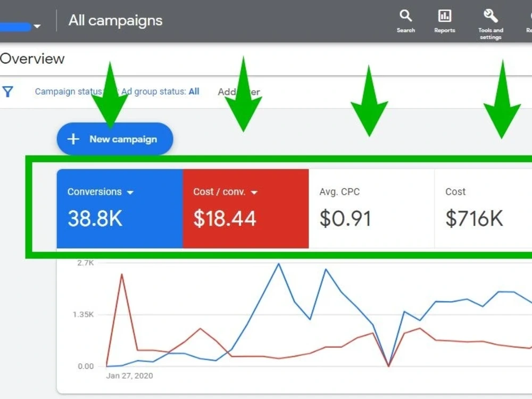Expand the Conversions metric dropdown
Viewport: 532px width, 399px height.
tap(131, 192)
